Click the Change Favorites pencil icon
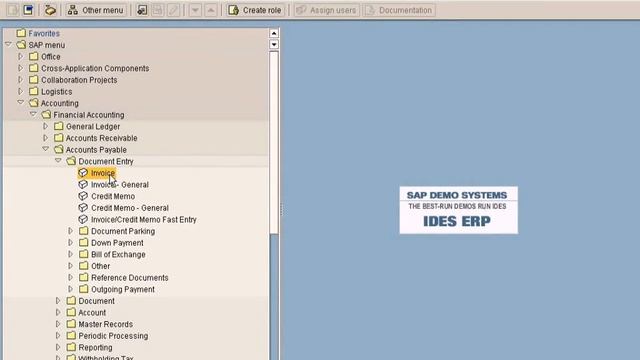The height and width of the screenshot is (360, 640). (173, 10)
